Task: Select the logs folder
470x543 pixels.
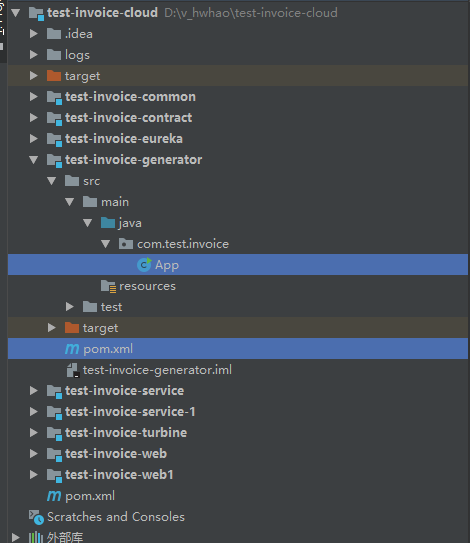Action: [77, 55]
